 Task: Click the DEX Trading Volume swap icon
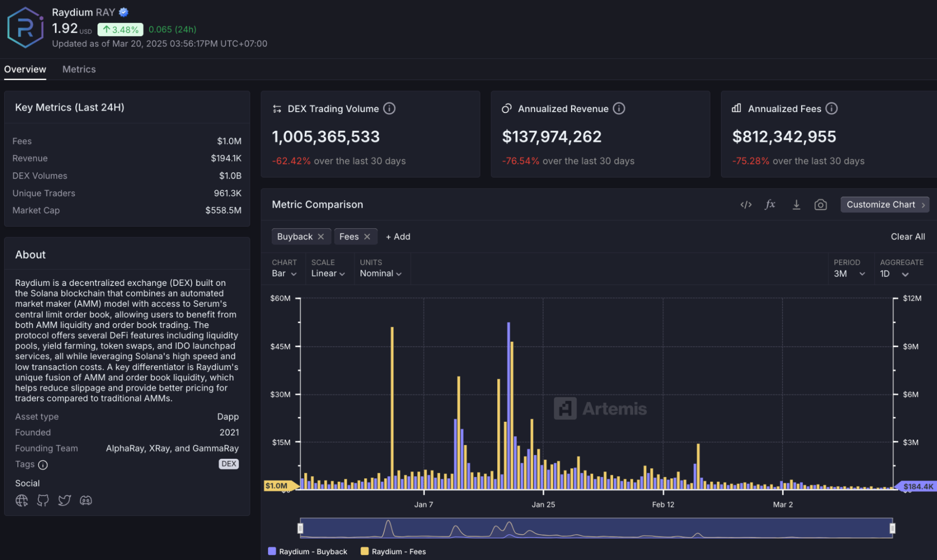[x=277, y=109]
